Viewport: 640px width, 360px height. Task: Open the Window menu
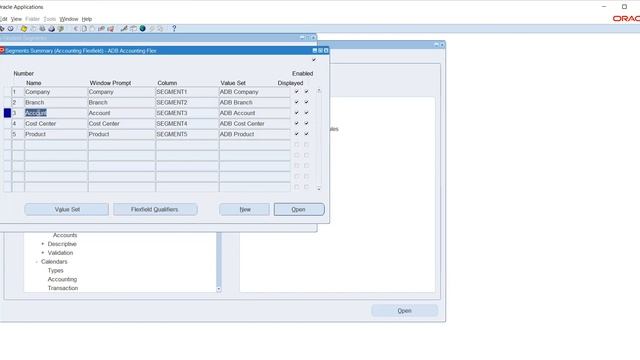[69, 19]
